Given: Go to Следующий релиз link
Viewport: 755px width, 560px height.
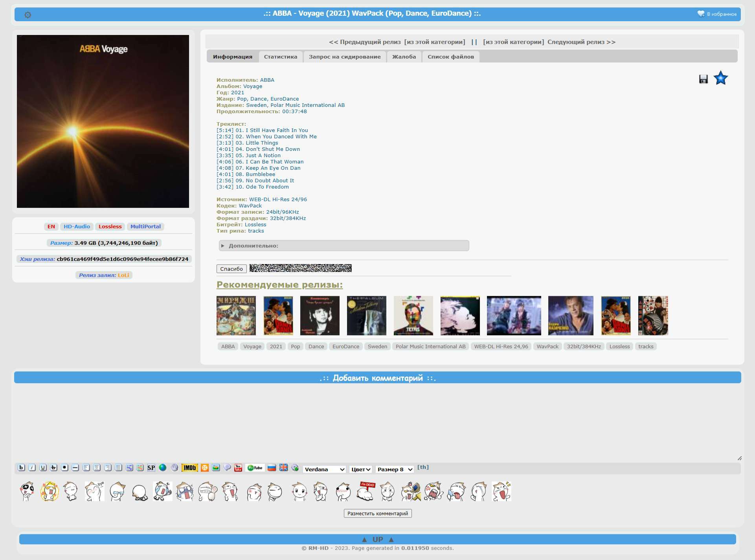Looking at the screenshot, I should [581, 42].
